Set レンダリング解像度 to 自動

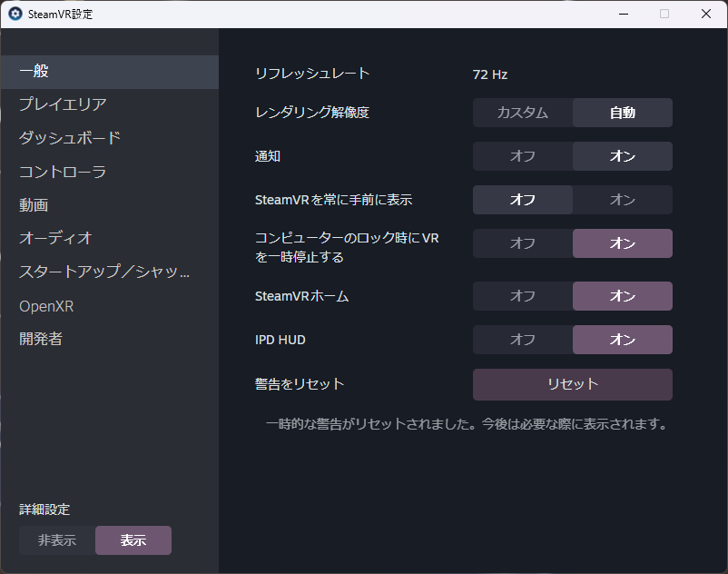(623, 113)
